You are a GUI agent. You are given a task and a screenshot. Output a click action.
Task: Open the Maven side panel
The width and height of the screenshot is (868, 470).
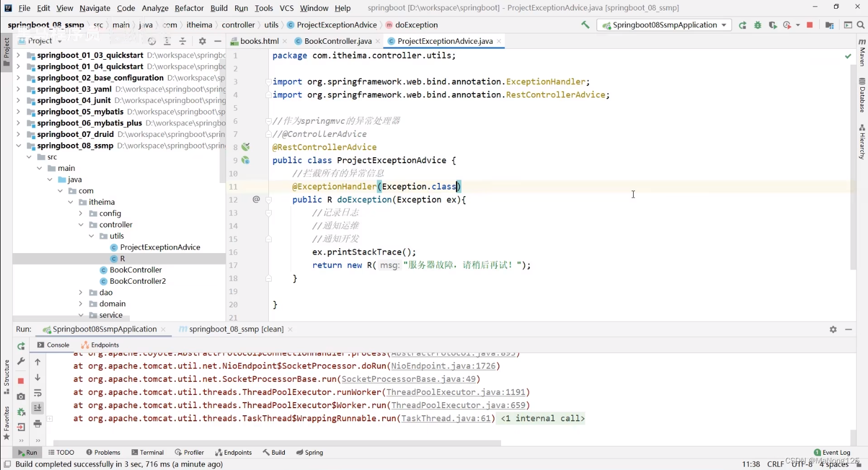(x=863, y=52)
